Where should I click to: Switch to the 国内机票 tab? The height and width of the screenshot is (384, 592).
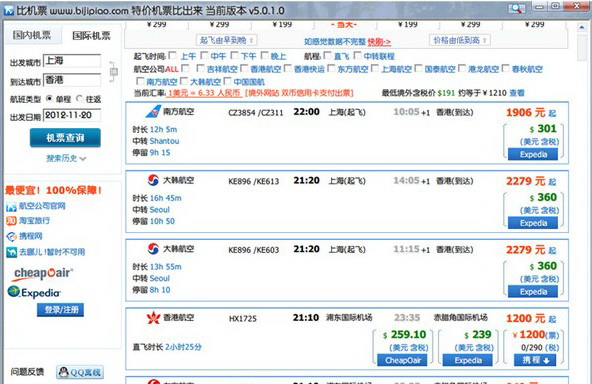point(32,35)
